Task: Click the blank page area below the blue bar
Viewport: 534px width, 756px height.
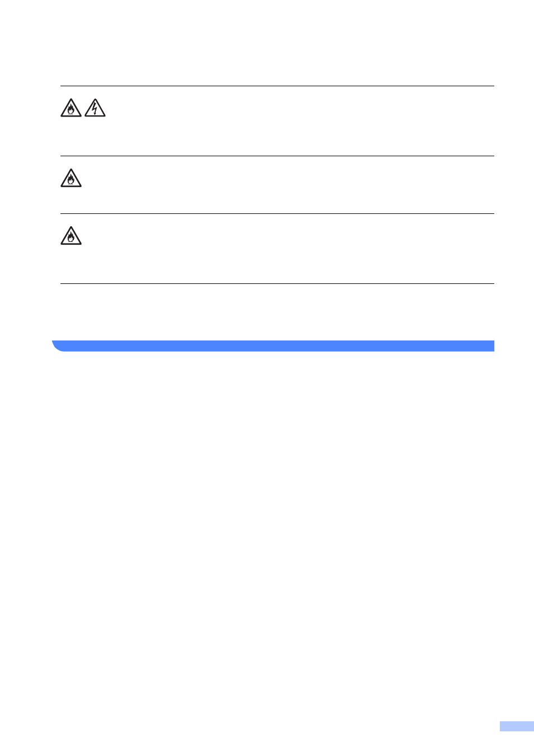Action: click(x=273, y=532)
